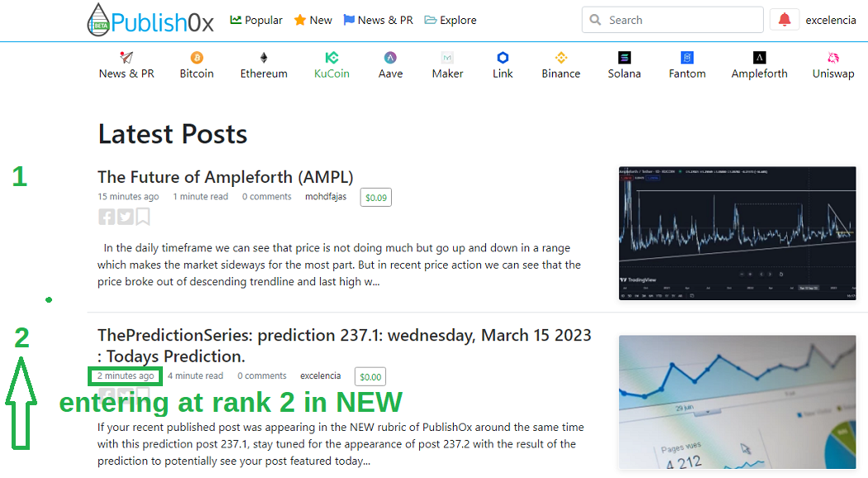Open author mohdfajas profile
Screen dimensions: 868x478
click(326, 197)
